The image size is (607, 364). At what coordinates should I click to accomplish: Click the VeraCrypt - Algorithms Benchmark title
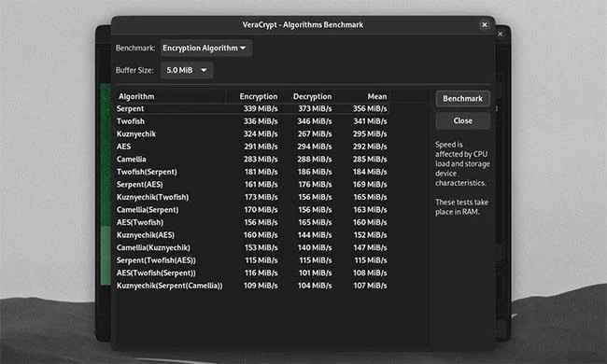point(303,25)
